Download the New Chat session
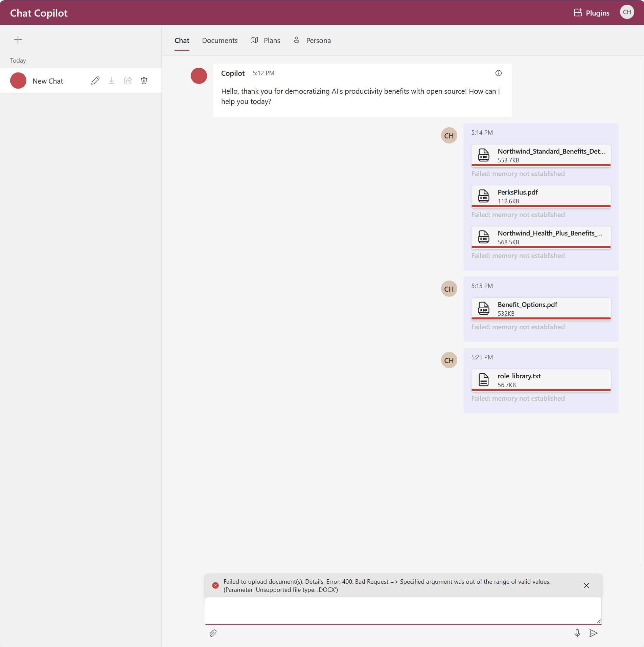Screen dimensions: 644x647 coord(111,81)
